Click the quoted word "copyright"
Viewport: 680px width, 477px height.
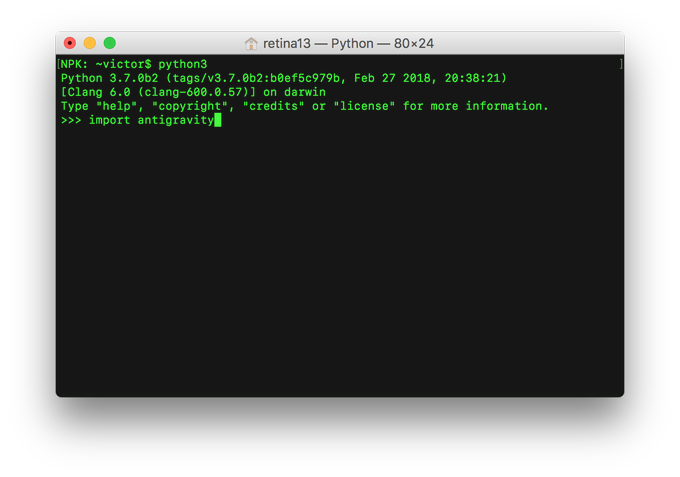point(190,106)
